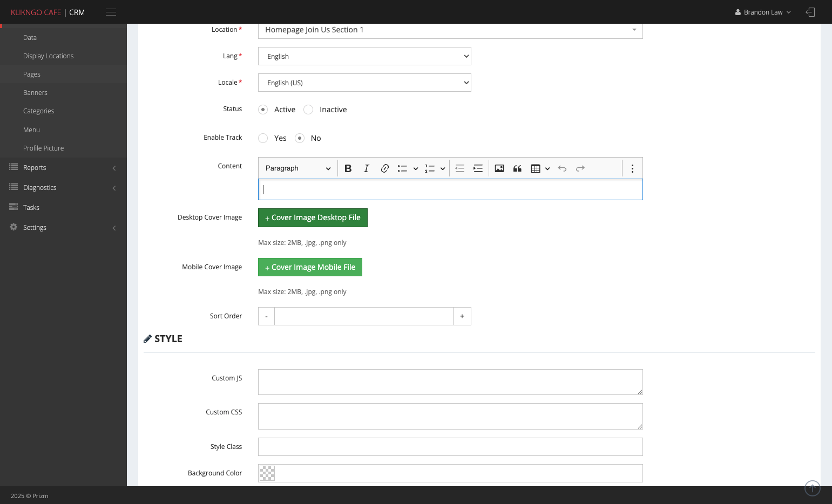Apply italic formatting in Content editor

pos(367,168)
